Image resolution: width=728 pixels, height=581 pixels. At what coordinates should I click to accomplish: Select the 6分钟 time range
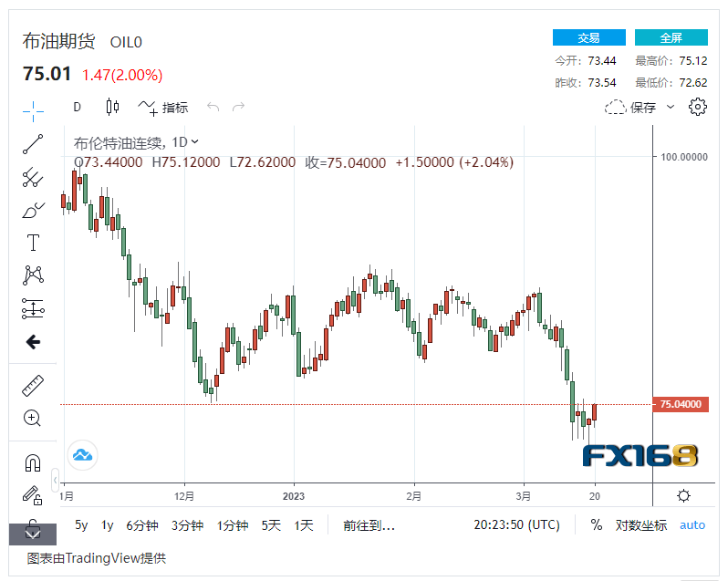point(142,525)
